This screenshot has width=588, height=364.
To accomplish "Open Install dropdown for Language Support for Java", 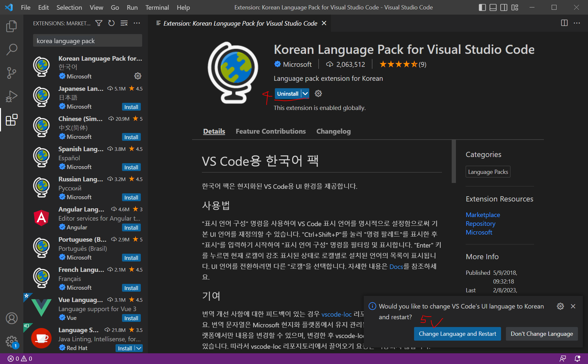I will [139, 348].
